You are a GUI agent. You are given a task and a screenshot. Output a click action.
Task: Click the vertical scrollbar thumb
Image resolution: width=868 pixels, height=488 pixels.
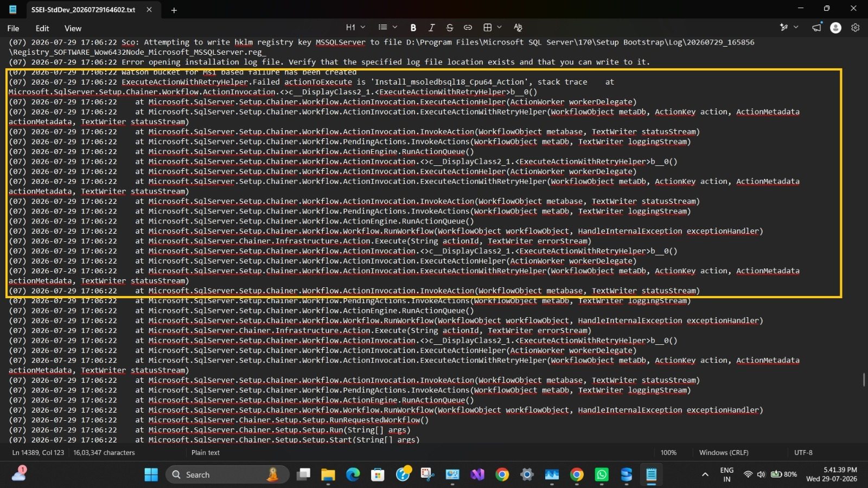pyautogui.click(x=864, y=380)
